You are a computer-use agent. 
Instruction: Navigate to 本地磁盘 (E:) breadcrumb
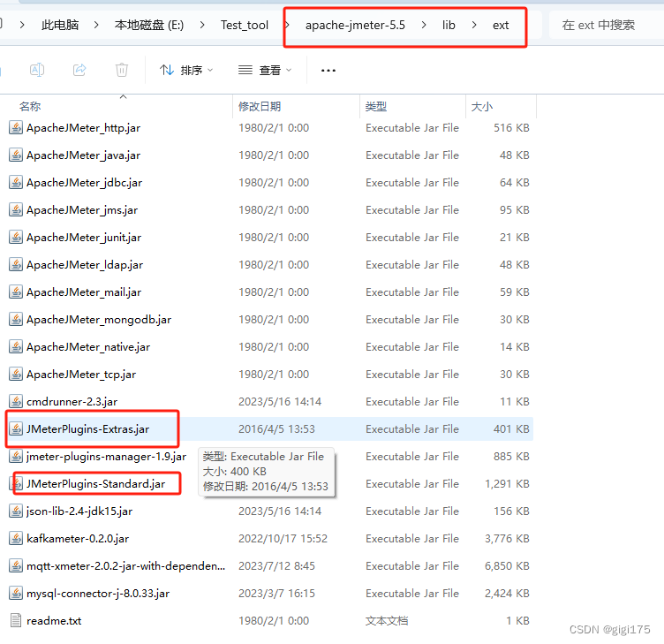pyautogui.click(x=149, y=26)
